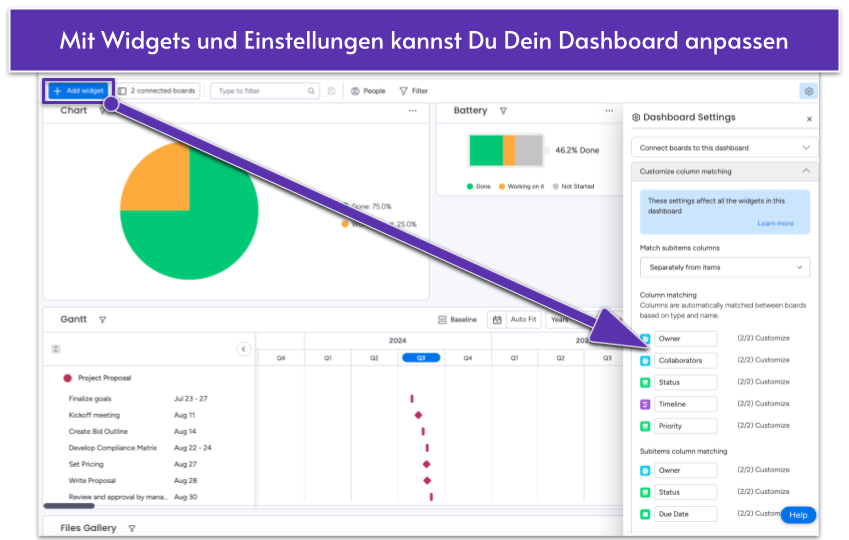Click the save filter icon beside search
The width and height of the screenshot is (849, 540).
[331, 91]
